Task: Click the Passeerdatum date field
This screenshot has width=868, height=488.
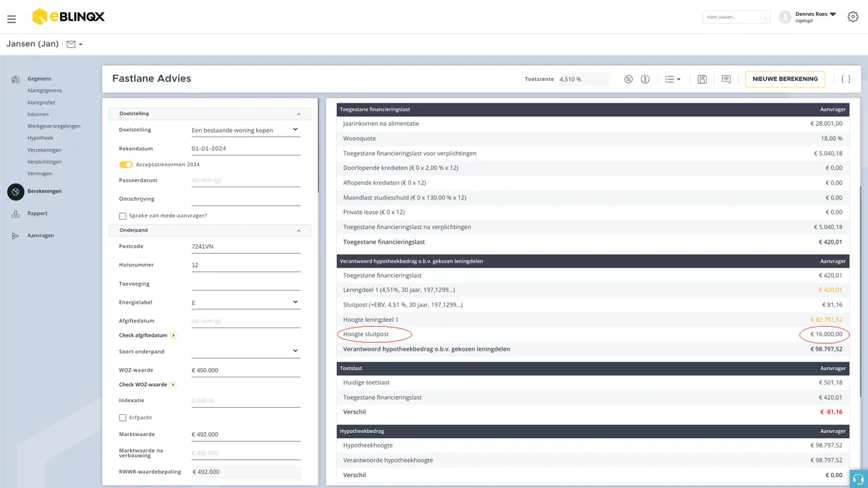Action: 246,181
